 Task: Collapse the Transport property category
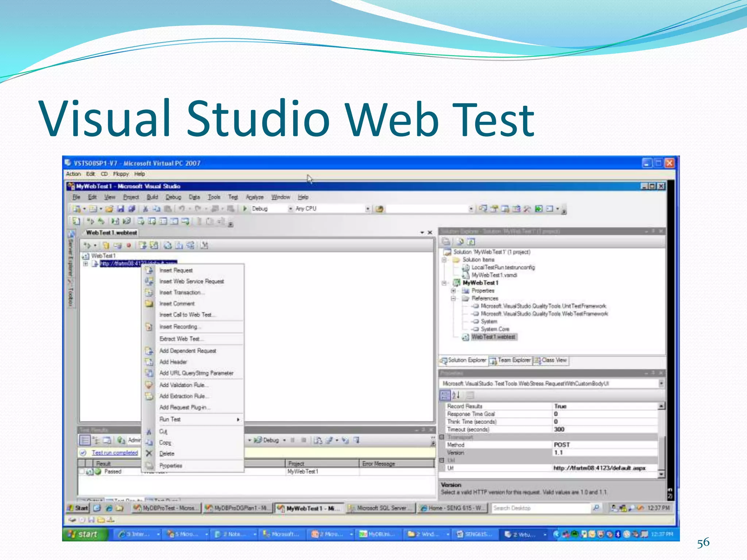(x=442, y=437)
